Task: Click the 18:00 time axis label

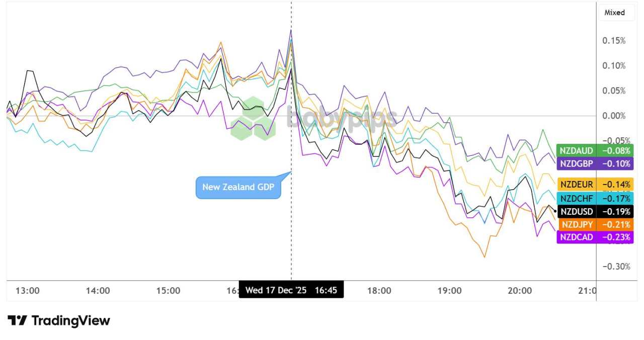Action: tap(379, 291)
